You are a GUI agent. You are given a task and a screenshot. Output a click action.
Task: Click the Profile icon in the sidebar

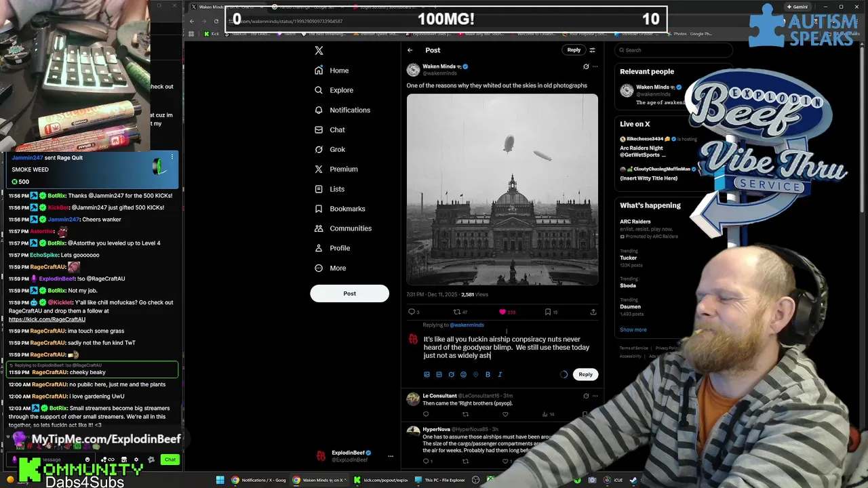click(x=319, y=248)
